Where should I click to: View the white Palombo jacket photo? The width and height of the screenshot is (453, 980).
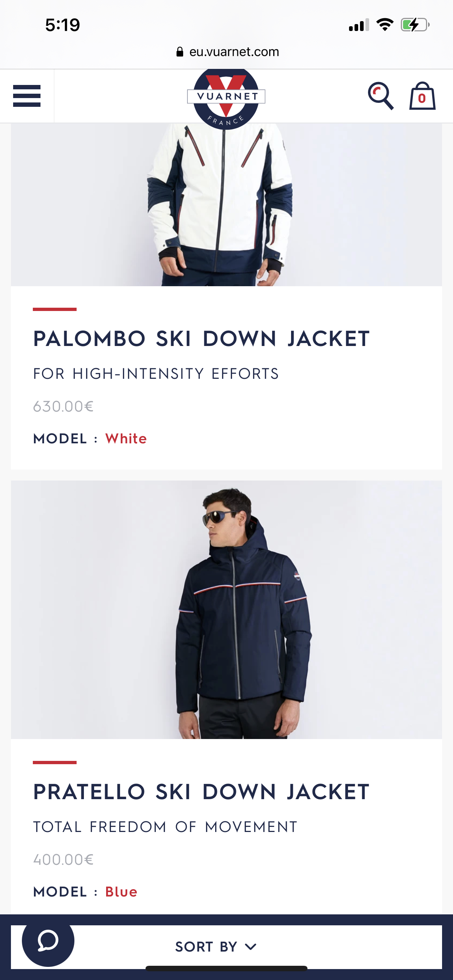tap(226, 204)
